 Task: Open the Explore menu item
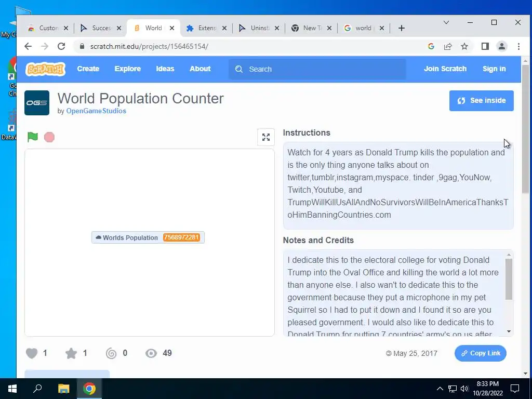[128, 69]
